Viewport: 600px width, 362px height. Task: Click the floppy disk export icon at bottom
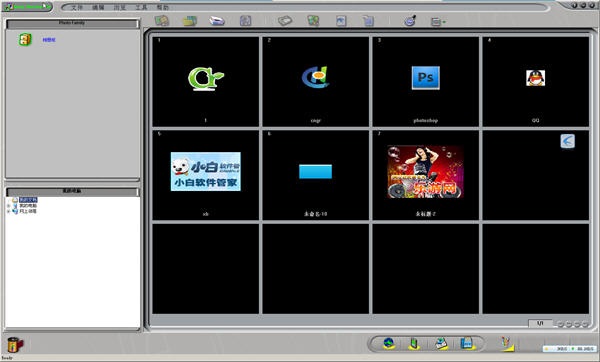(466, 343)
